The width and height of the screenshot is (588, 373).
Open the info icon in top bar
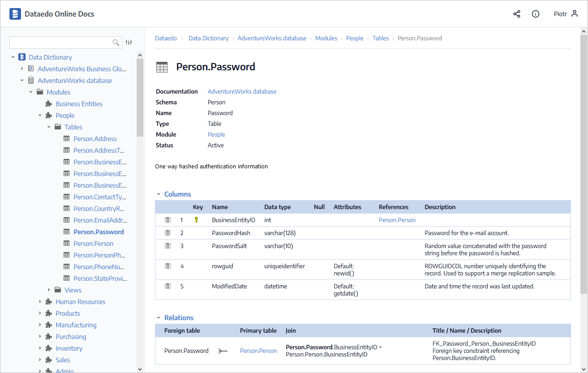click(x=535, y=14)
